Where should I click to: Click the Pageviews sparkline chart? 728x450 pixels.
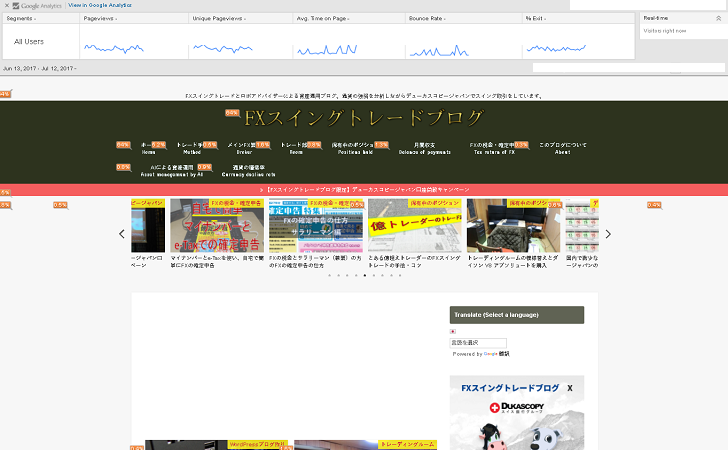click(114, 48)
